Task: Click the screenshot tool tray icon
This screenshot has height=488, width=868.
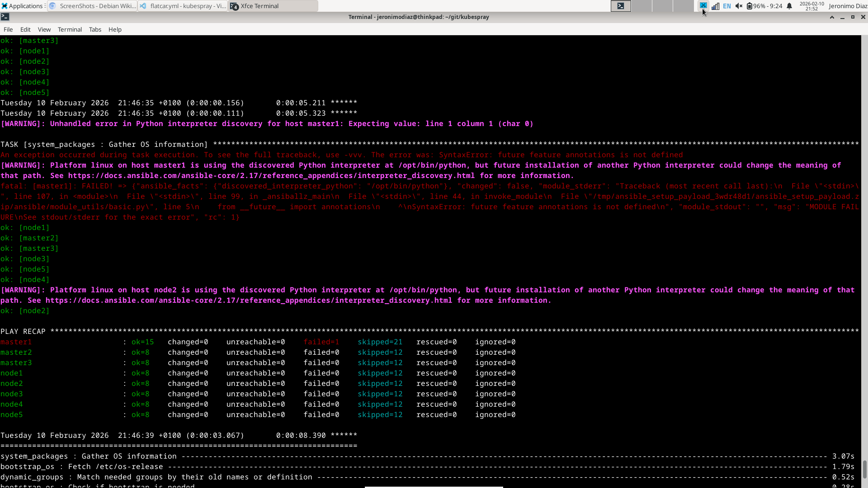Action: pos(703,6)
